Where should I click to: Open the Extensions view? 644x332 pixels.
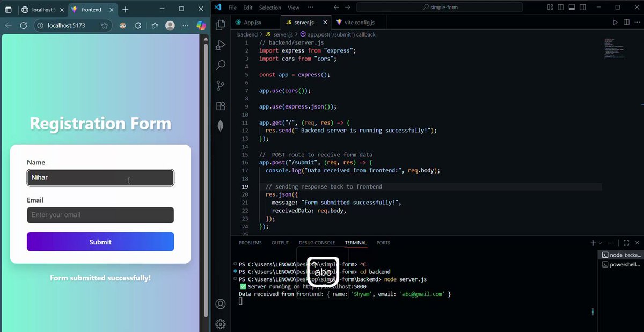point(220,106)
